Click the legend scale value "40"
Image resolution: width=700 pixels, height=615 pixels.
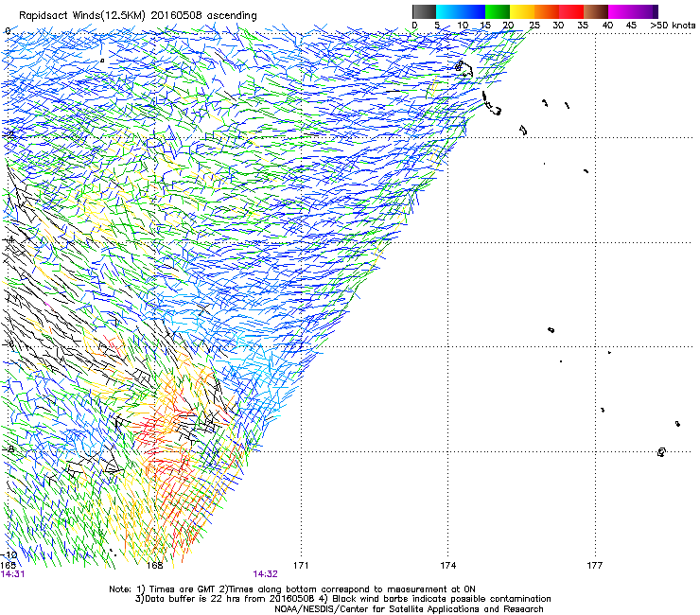(x=607, y=25)
